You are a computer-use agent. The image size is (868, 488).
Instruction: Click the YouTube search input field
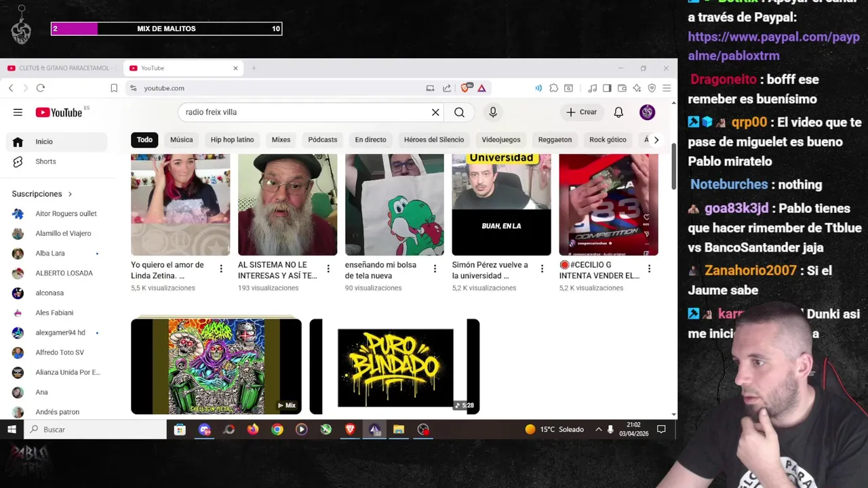click(305, 113)
